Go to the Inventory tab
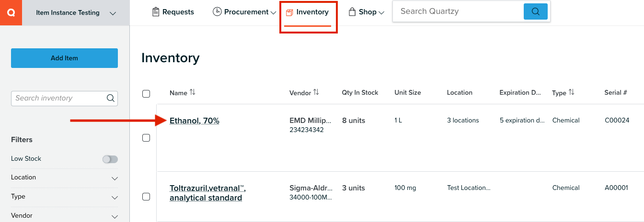This screenshot has height=222, width=644. (308, 12)
